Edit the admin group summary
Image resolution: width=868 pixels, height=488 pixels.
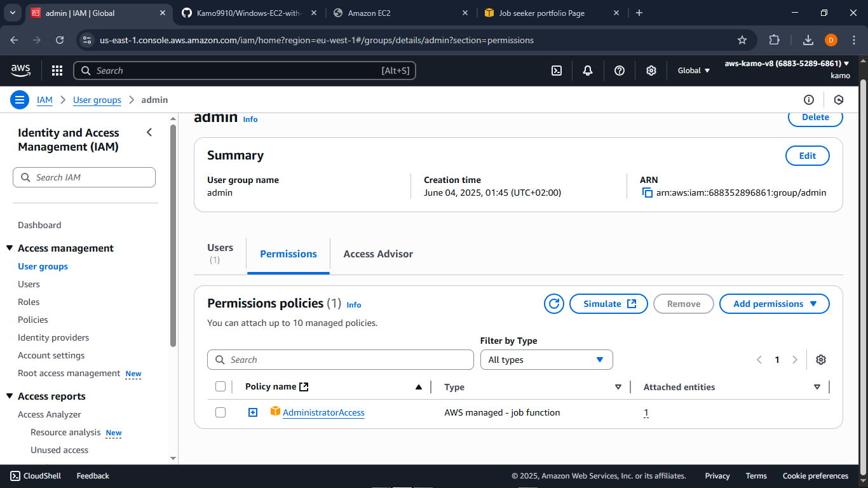[807, 155]
